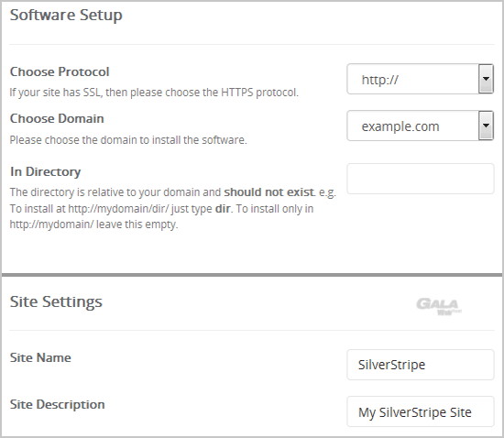Select the example.com domain combo box
This screenshot has height=438, width=504.
pyautogui.click(x=420, y=126)
